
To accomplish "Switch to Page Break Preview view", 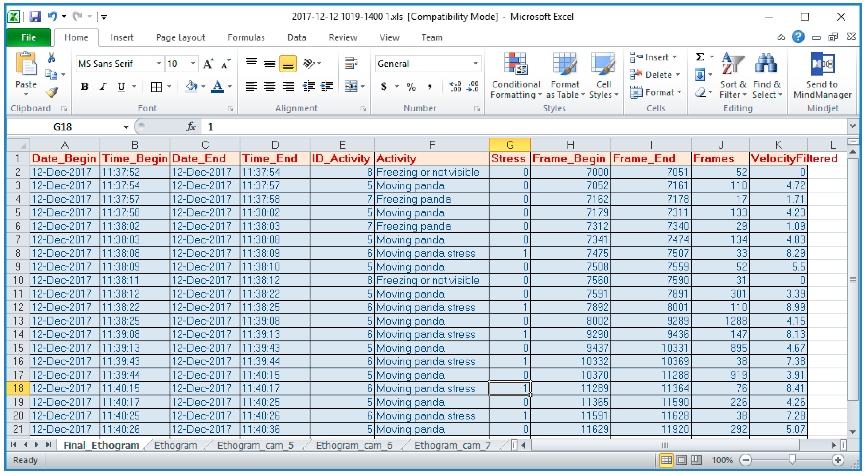I will [696, 460].
